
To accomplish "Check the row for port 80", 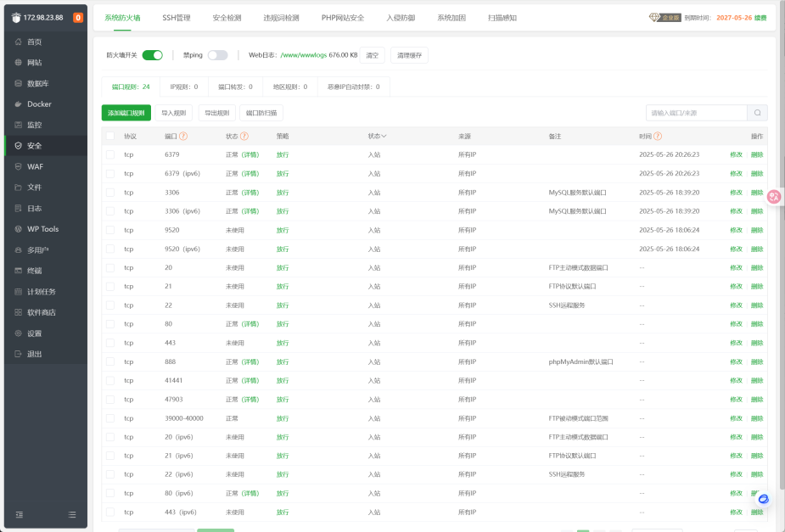I will coord(110,324).
